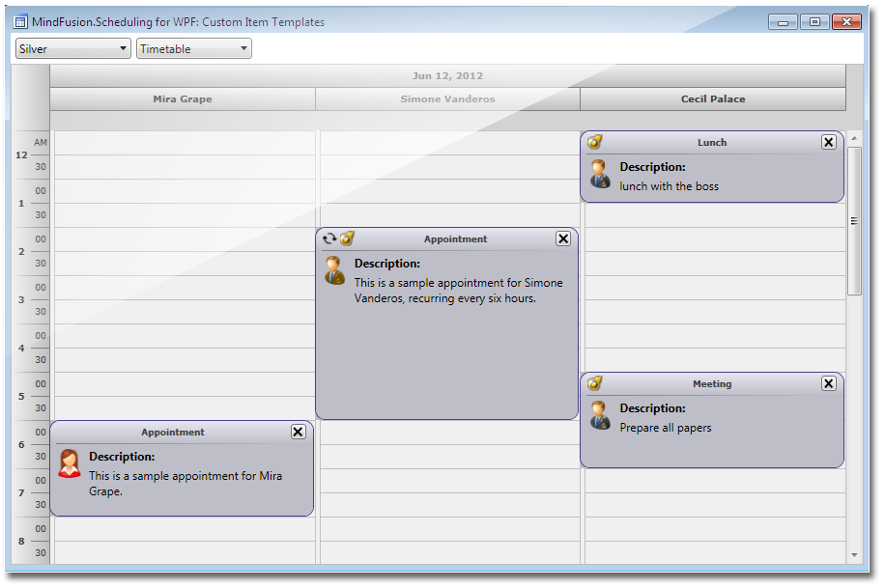Click the person avatar in Meeting item
This screenshot has width=885, height=588.
click(600, 415)
